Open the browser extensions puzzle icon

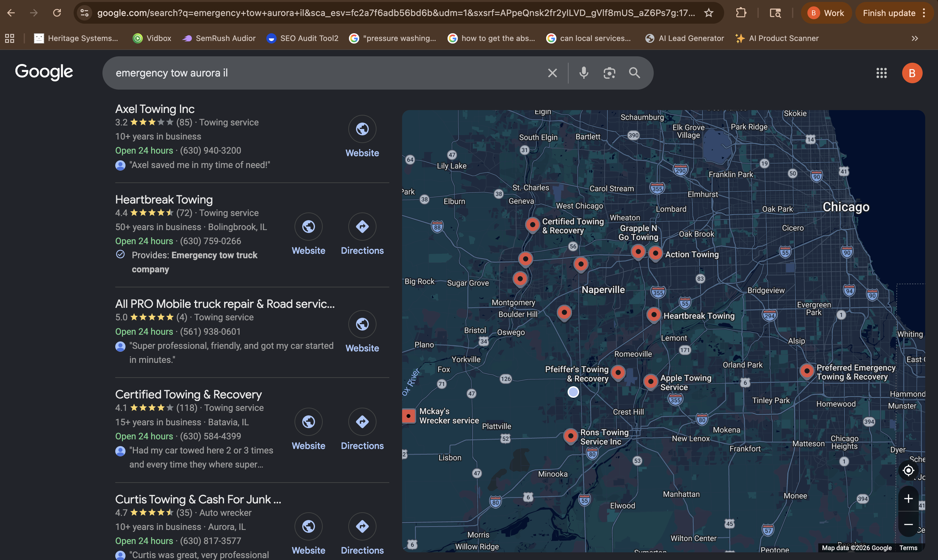click(x=741, y=13)
